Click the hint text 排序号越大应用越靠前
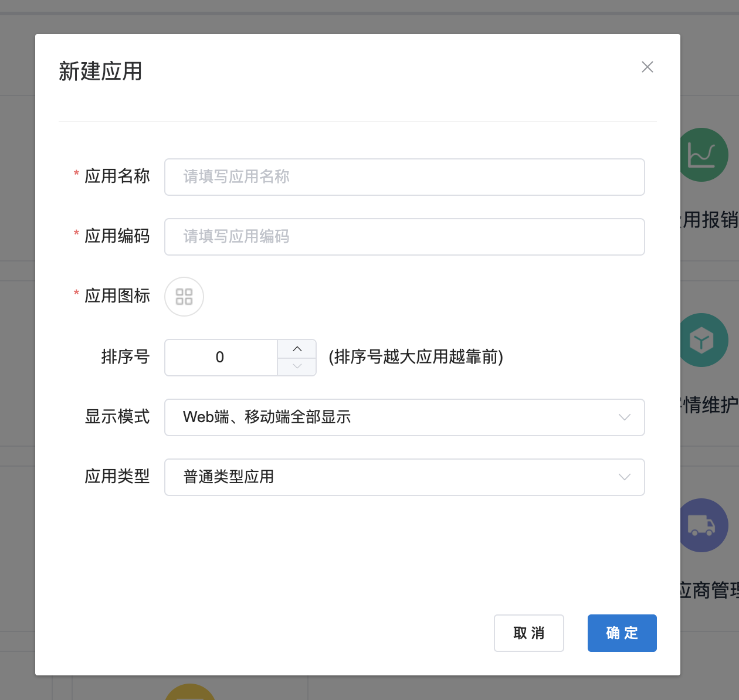The height and width of the screenshot is (700, 739). (x=416, y=356)
